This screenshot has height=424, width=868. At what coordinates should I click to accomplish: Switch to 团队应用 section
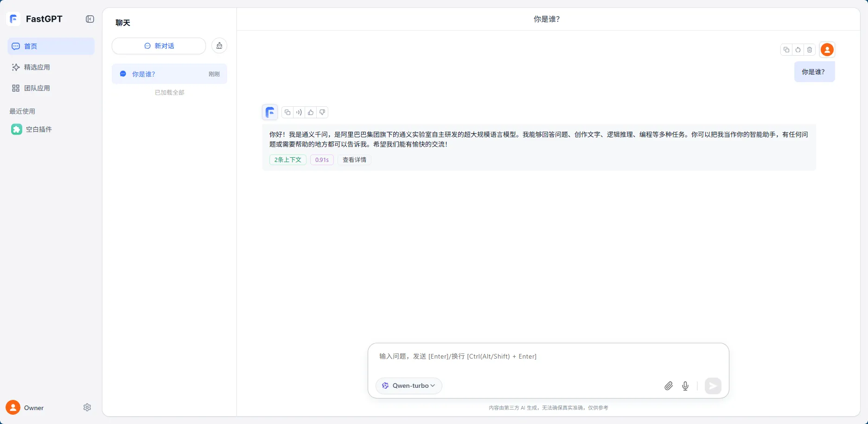click(x=37, y=88)
